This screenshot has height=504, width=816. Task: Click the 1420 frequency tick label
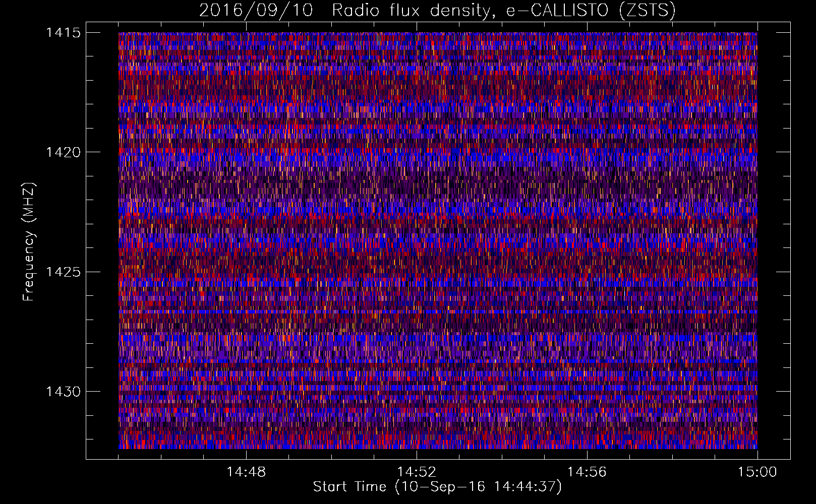pyautogui.click(x=63, y=152)
